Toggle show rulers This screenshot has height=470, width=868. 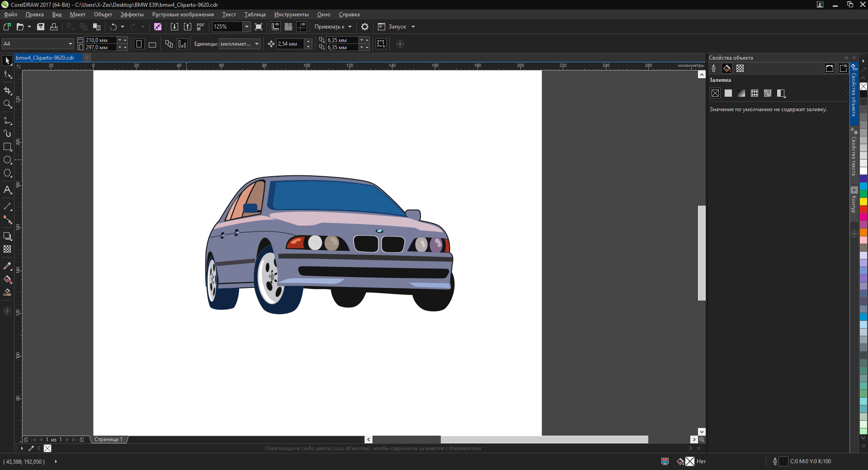275,27
